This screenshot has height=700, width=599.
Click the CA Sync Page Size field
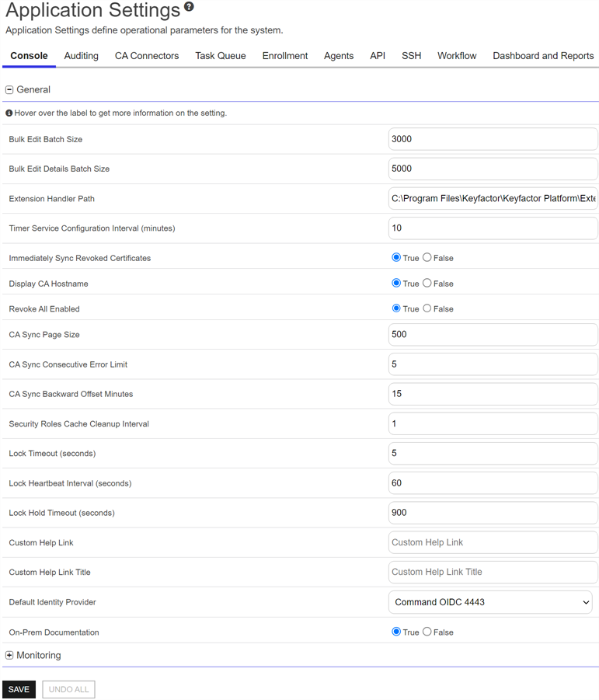click(x=493, y=334)
